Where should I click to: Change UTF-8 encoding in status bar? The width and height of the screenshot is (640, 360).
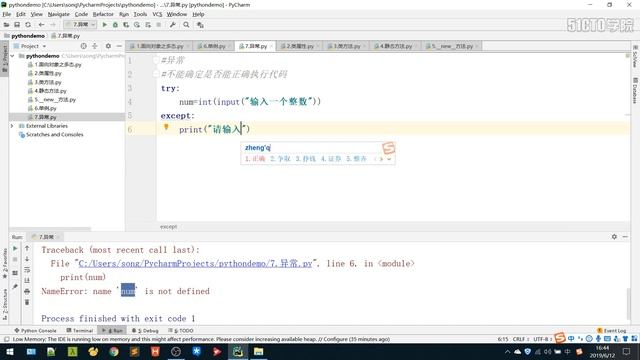pos(541,339)
